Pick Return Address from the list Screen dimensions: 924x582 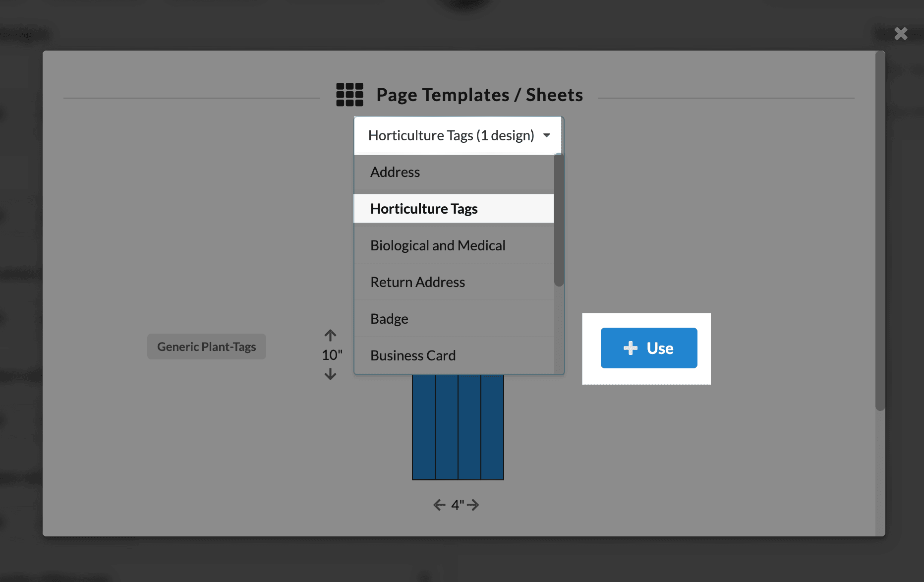click(x=417, y=282)
